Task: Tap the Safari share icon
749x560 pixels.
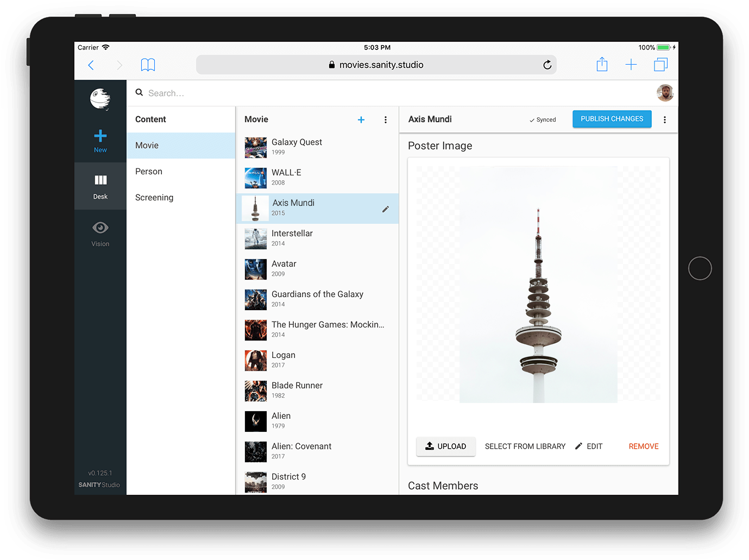Action: click(x=602, y=65)
